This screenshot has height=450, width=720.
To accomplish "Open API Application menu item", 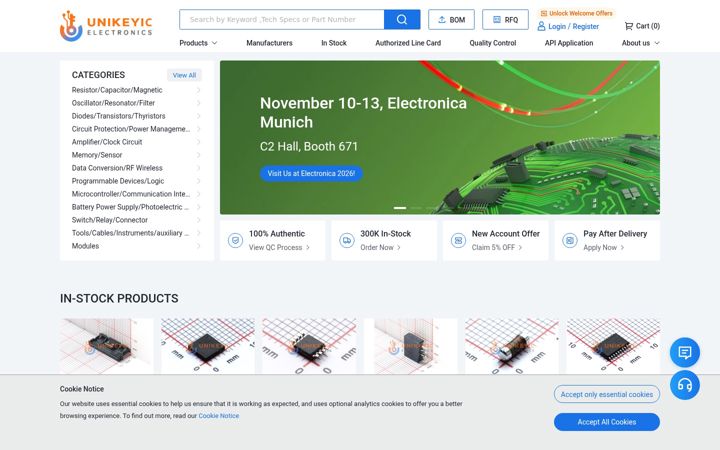I will pyautogui.click(x=569, y=43).
